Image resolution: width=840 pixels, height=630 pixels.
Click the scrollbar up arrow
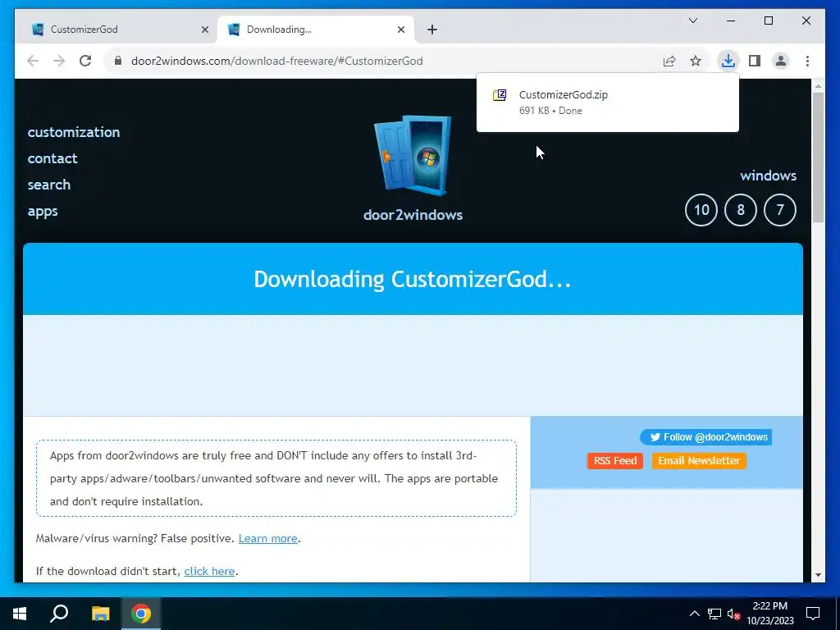818,85
